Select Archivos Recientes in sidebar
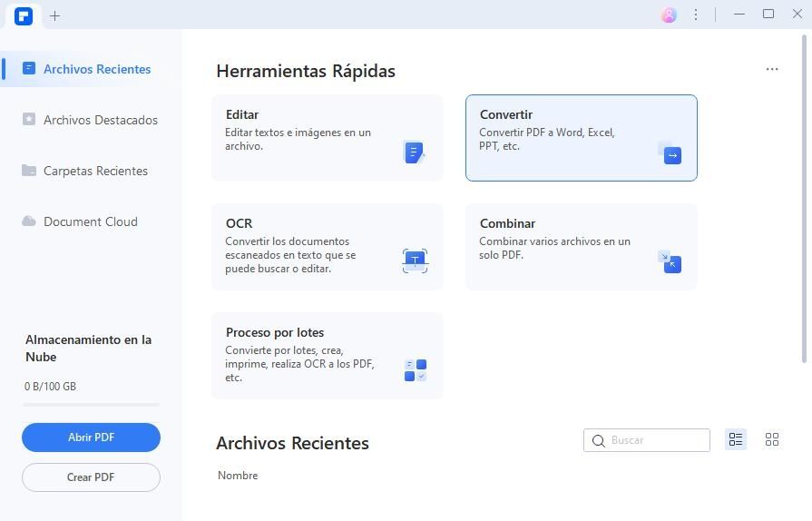 (96, 69)
